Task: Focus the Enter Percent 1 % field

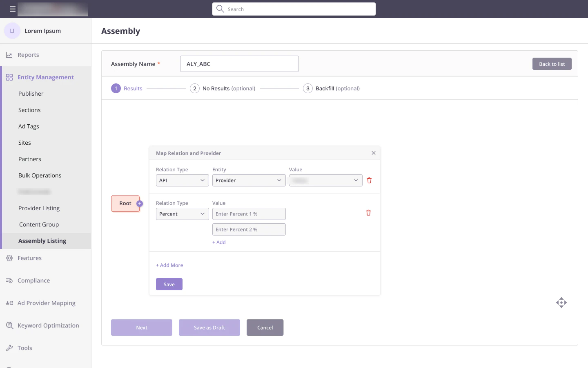Action: coord(249,214)
